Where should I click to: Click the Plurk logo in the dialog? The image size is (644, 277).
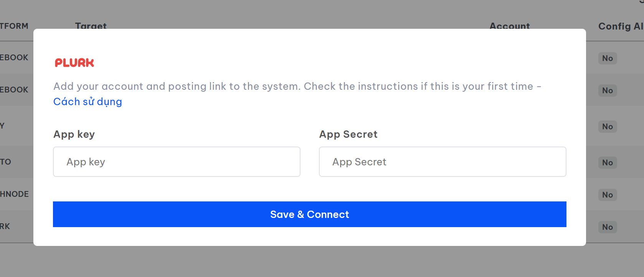point(74,63)
